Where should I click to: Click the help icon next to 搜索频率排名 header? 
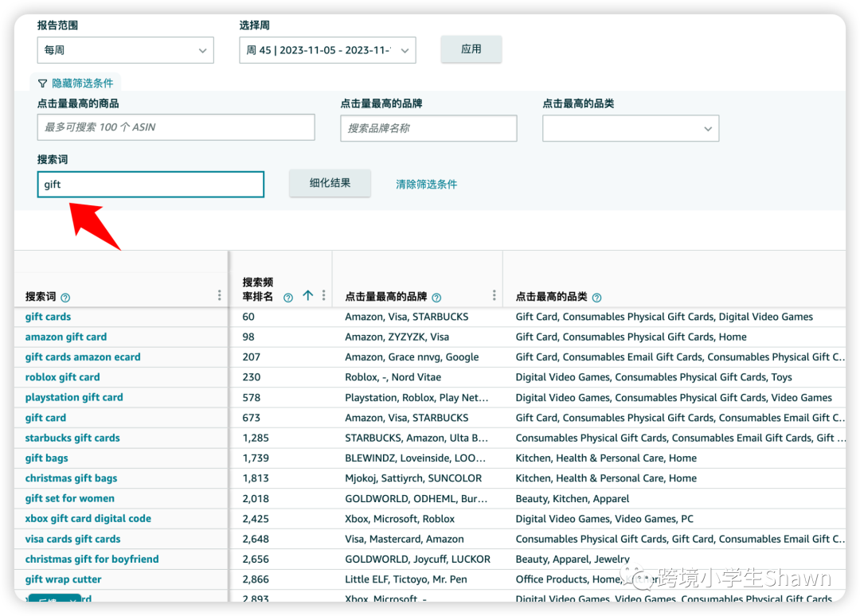pos(288,297)
